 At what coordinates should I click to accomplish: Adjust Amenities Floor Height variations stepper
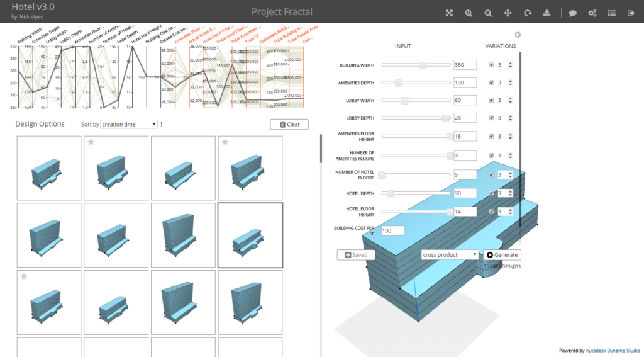(x=510, y=136)
